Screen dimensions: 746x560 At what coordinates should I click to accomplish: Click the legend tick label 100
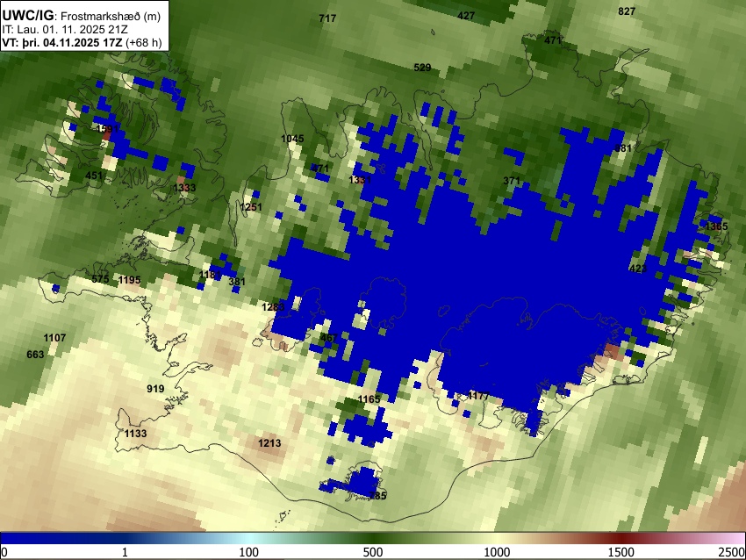pos(249,552)
